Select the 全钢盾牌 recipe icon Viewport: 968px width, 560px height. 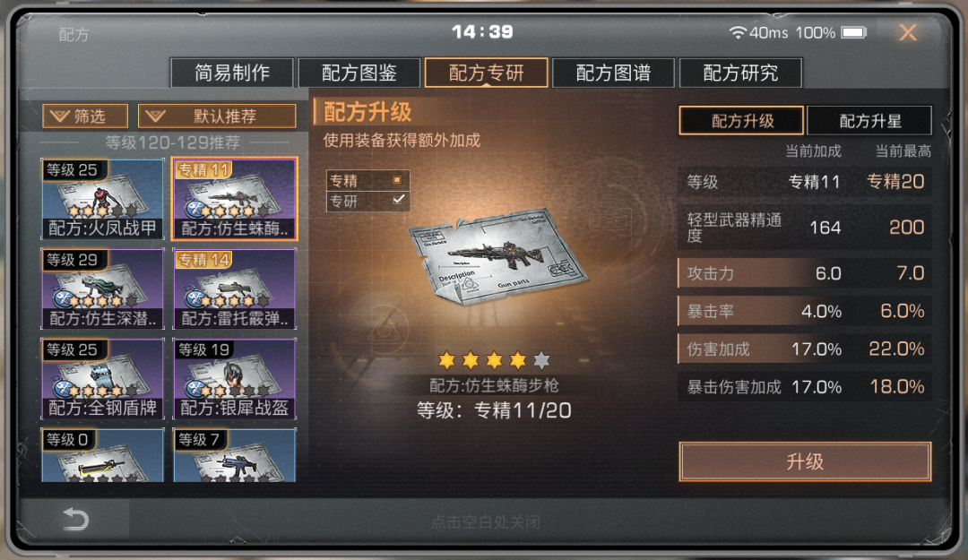(x=102, y=378)
